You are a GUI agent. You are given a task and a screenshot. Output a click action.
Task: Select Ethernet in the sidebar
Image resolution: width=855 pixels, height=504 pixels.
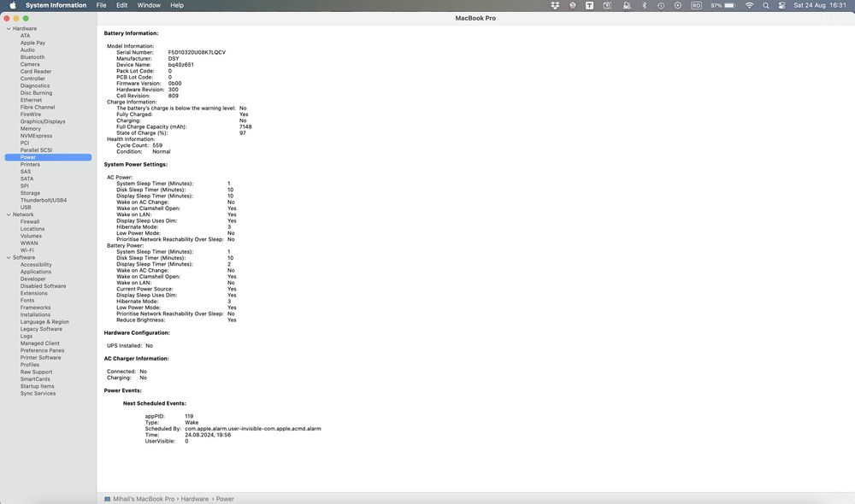[x=31, y=100]
